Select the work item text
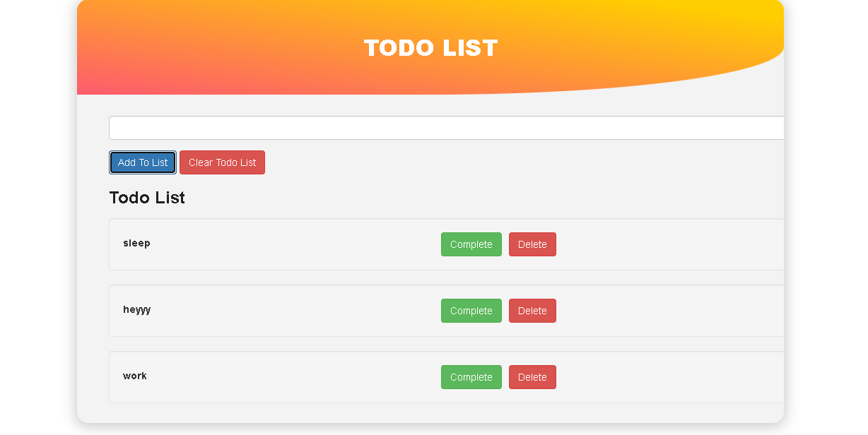This screenshot has height=435, width=868. pos(135,376)
